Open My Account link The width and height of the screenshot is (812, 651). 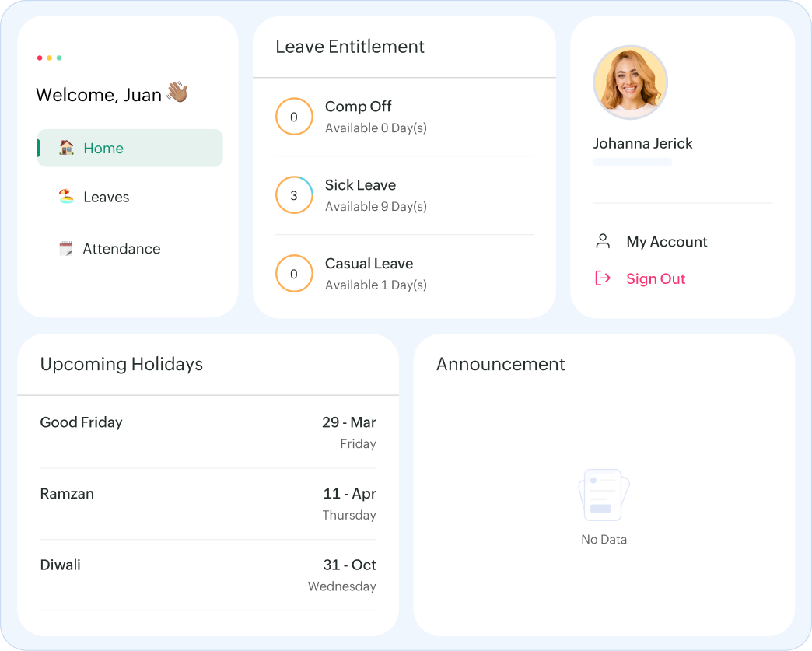[667, 242]
